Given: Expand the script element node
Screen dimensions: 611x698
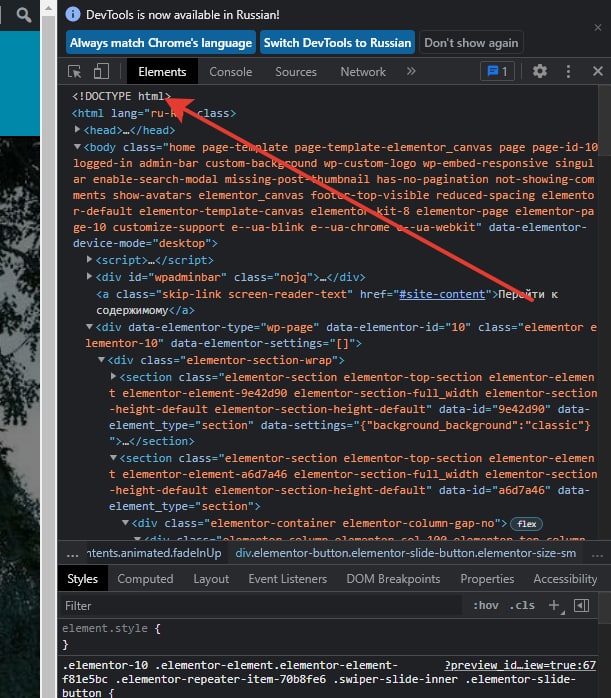Looking at the screenshot, I should click(x=89, y=259).
